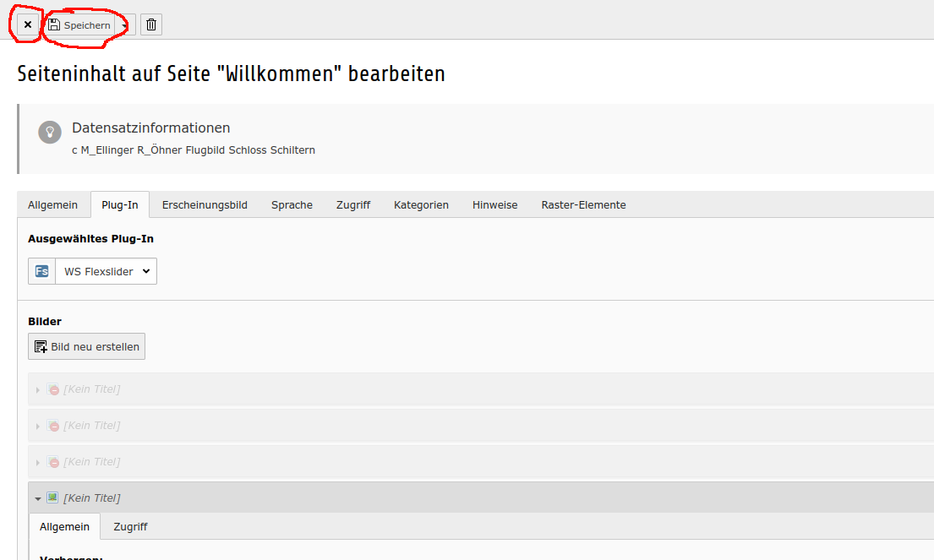Image resolution: width=934 pixels, height=560 pixels.
Task: Click the image icon of the expanded record
Action: coord(52,497)
